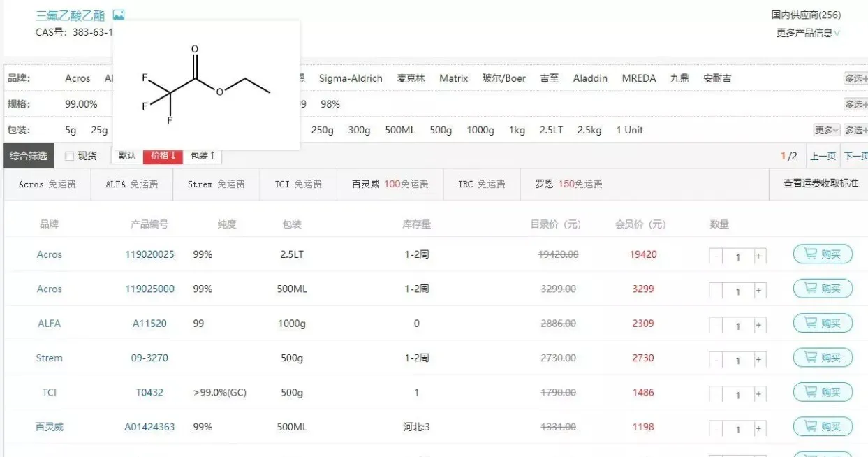Buy the TCI 500g item priced 1486
The width and height of the screenshot is (868, 457).
point(823,392)
